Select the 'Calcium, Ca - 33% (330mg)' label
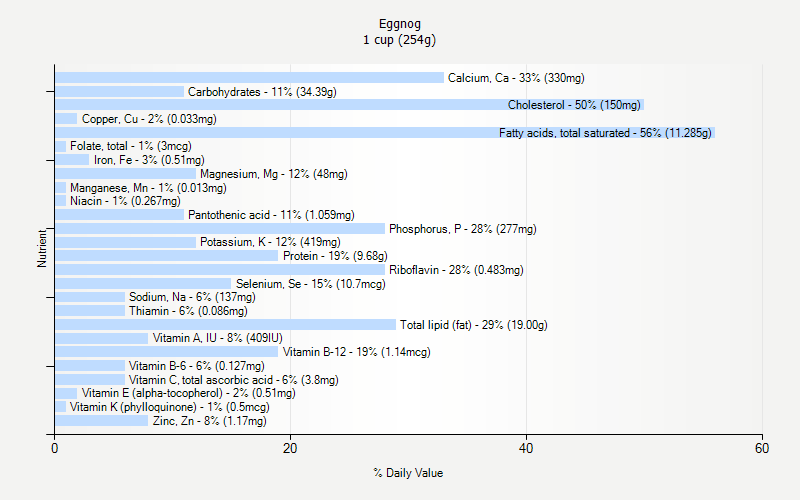800x500 pixels. [x=516, y=78]
